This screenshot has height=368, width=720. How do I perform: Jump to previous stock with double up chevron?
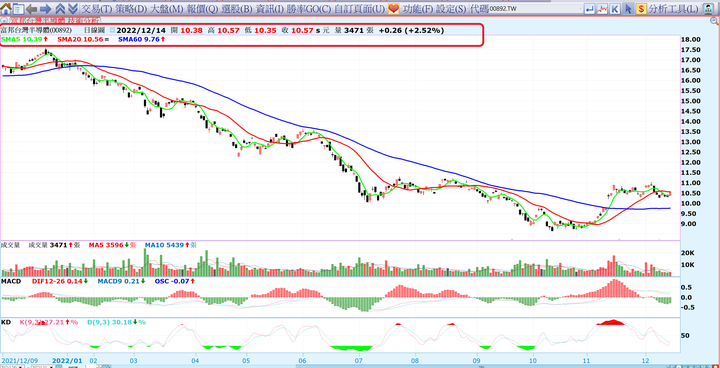[x=60, y=8]
